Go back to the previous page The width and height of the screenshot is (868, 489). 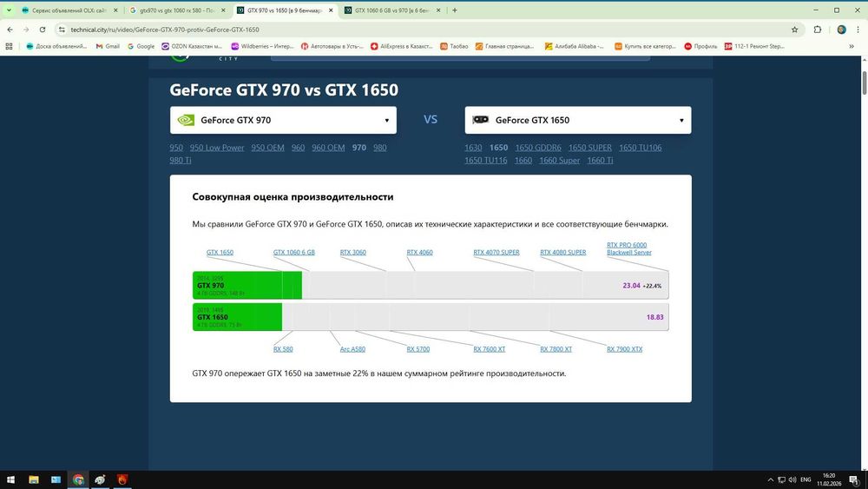pos(10,30)
